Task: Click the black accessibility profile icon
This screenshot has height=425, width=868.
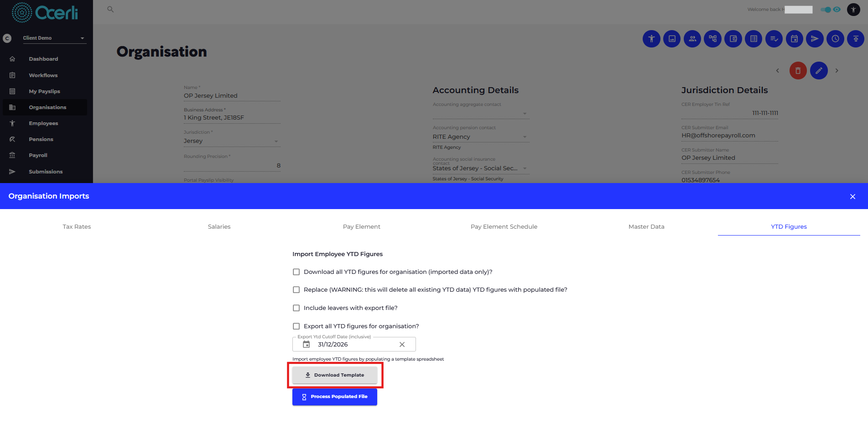Action: pos(853,10)
